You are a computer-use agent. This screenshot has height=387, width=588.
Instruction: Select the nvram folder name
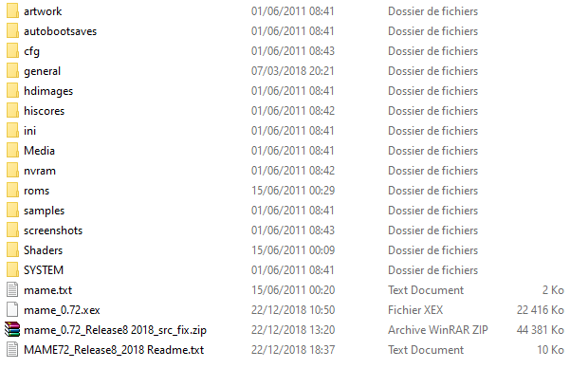[x=41, y=171]
